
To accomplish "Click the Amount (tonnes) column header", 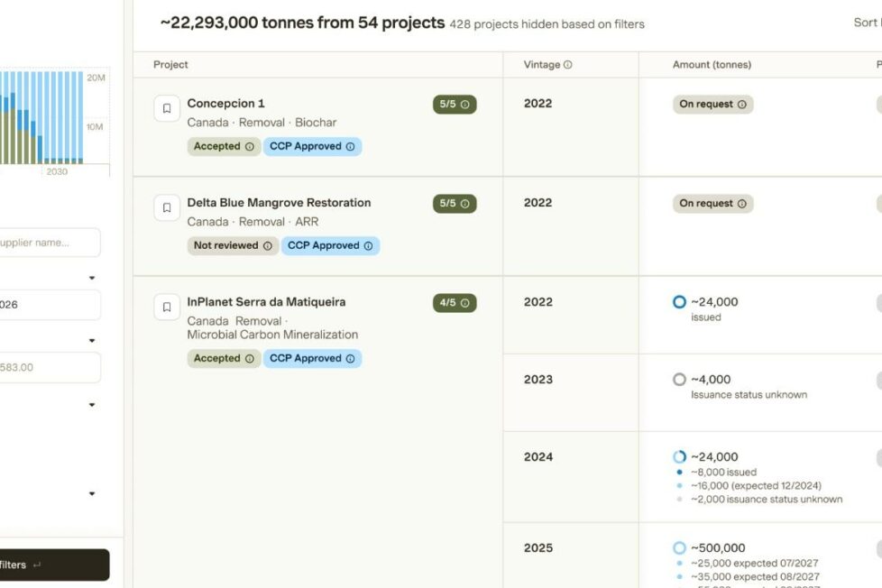I will 712,65.
